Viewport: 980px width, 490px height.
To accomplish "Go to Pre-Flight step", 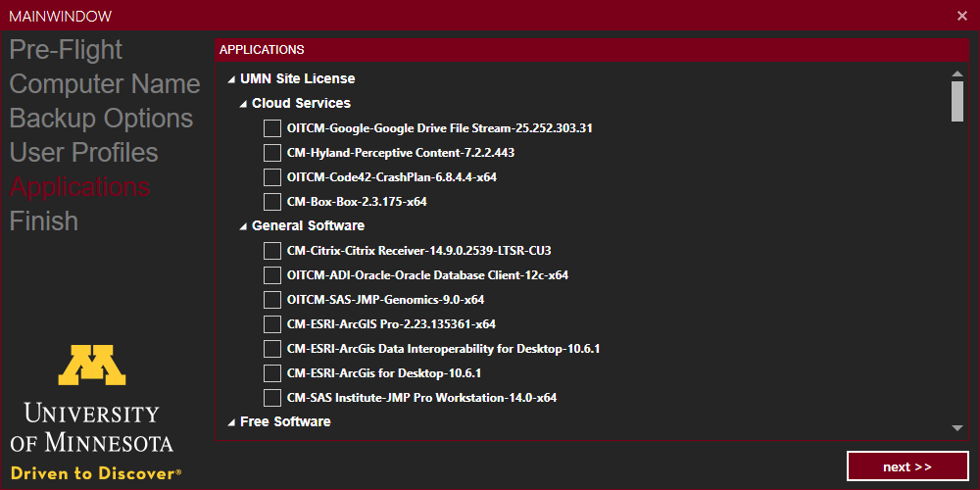I will [66, 50].
